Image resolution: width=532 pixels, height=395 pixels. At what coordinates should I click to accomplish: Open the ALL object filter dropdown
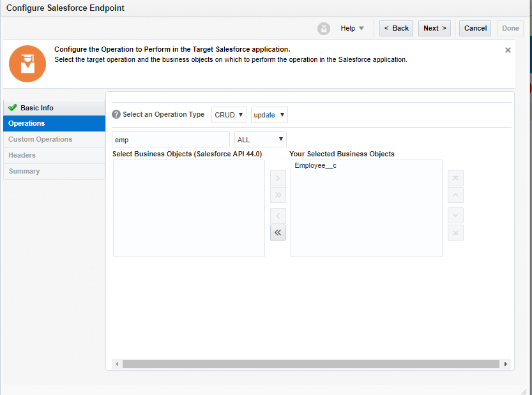(x=260, y=139)
